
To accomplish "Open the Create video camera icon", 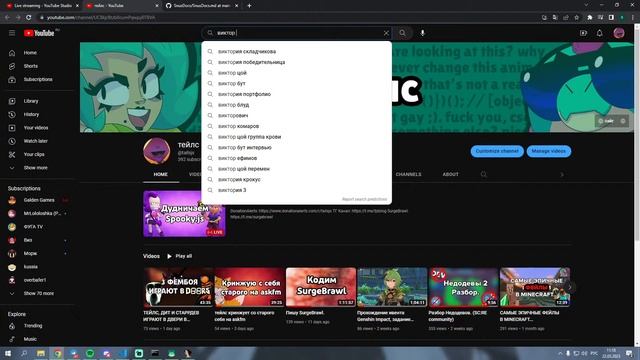I will [583, 33].
